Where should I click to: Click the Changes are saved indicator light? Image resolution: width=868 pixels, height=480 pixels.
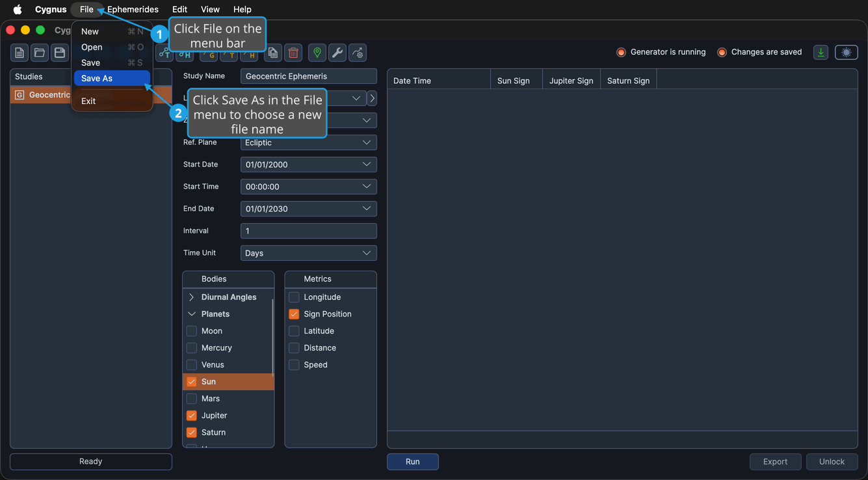pos(722,52)
